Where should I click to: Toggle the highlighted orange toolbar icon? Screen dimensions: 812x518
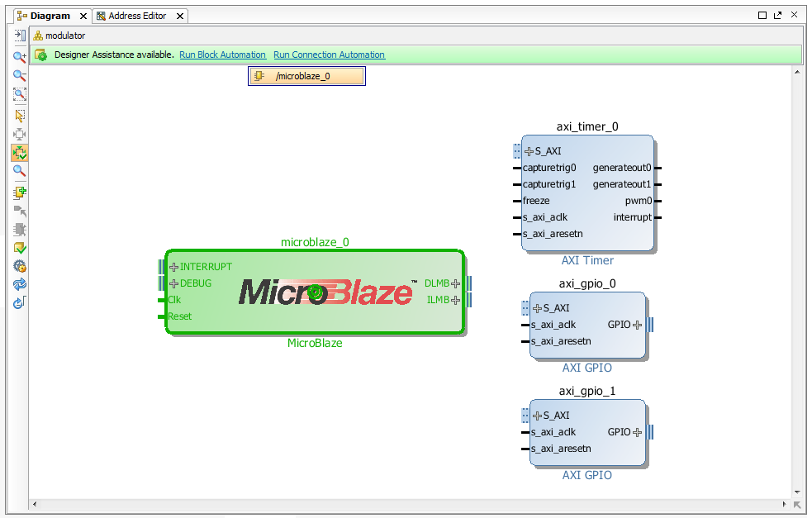coord(20,153)
